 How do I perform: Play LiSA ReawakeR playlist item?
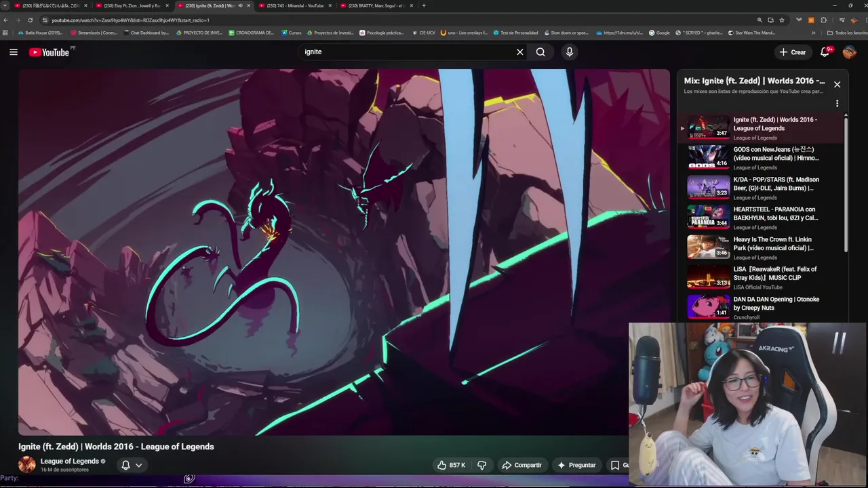pyautogui.click(x=762, y=277)
